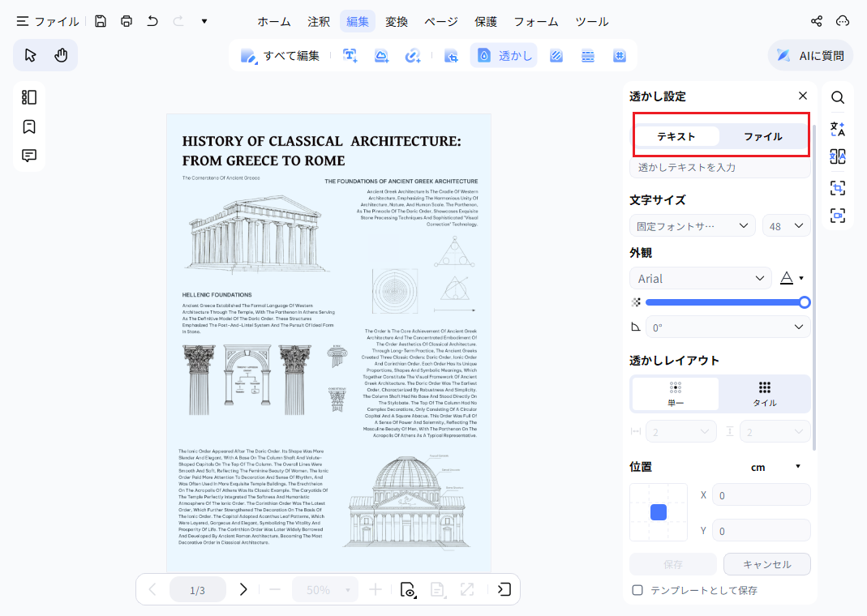The image size is (867, 616).
Task: Open the ページ tab
Action: (440, 22)
